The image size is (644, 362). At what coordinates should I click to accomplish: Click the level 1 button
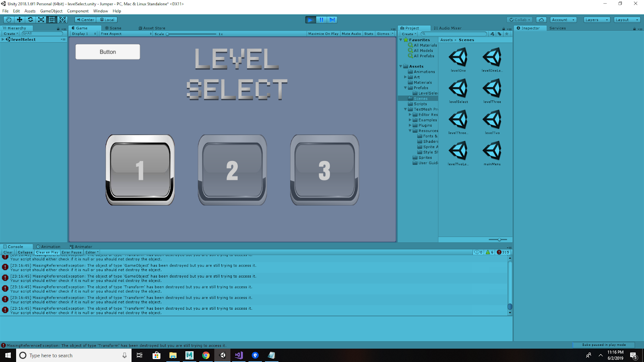(140, 170)
